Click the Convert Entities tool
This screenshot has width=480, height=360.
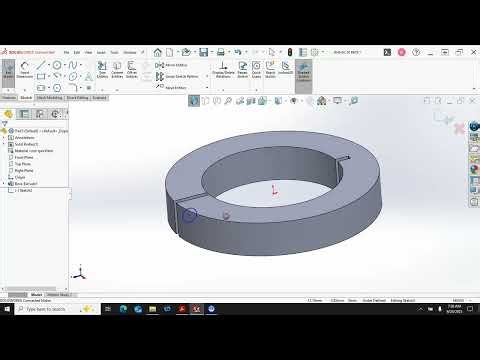[x=117, y=70]
